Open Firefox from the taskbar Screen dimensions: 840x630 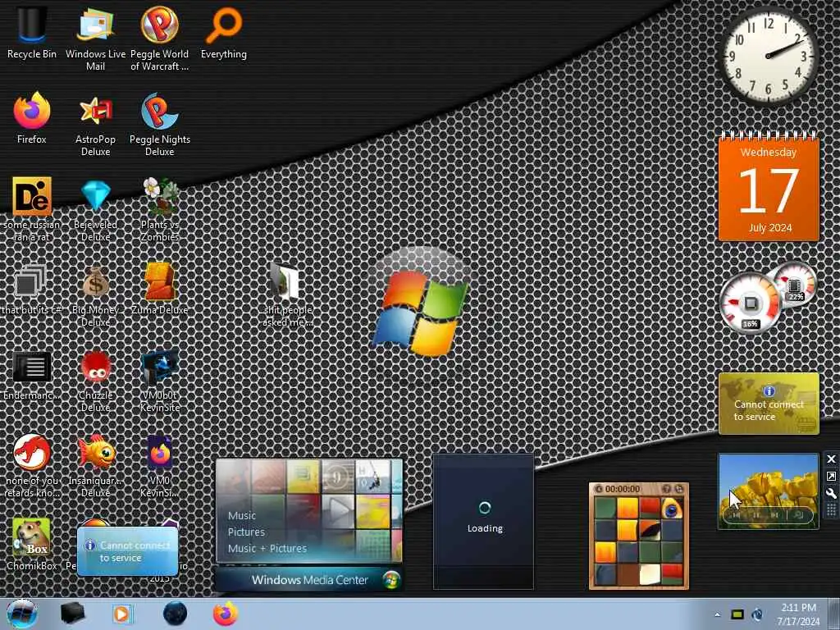pos(226,614)
